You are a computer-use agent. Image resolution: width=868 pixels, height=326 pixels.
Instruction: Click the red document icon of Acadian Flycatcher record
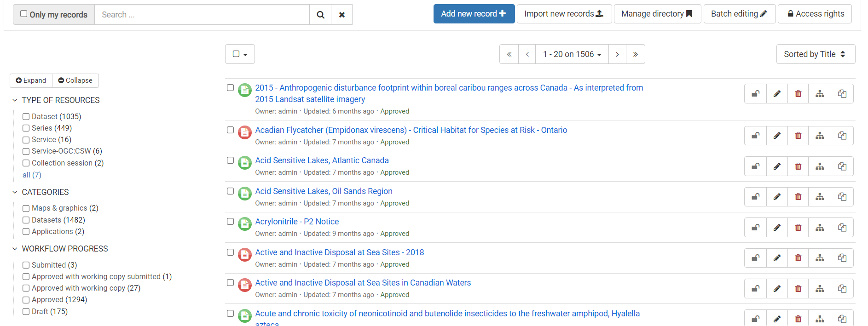pyautogui.click(x=244, y=132)
